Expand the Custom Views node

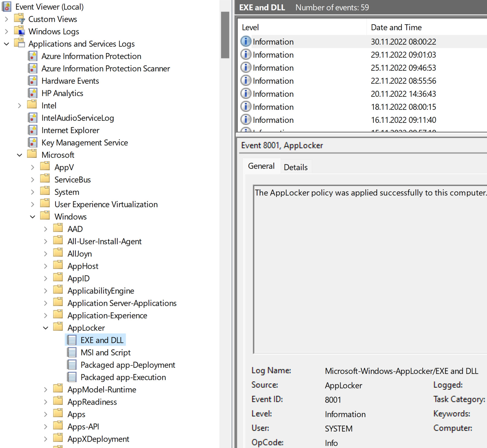coord(7,19)
